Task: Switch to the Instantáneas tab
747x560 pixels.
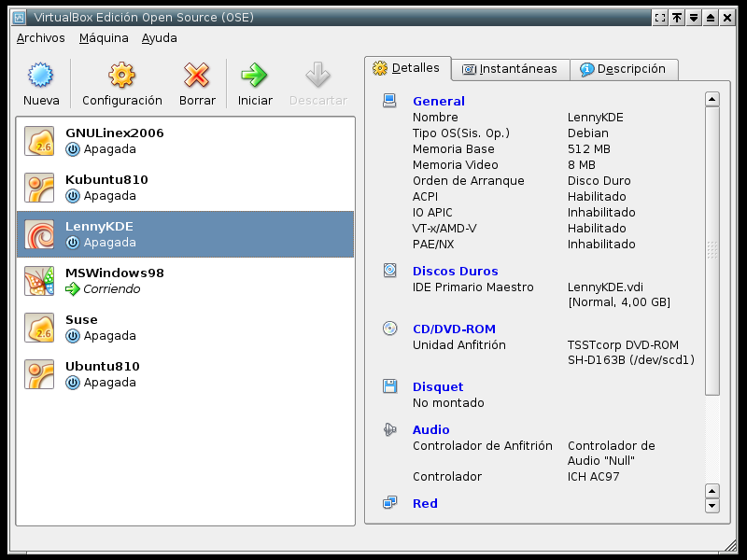Action: pos(511,69)
